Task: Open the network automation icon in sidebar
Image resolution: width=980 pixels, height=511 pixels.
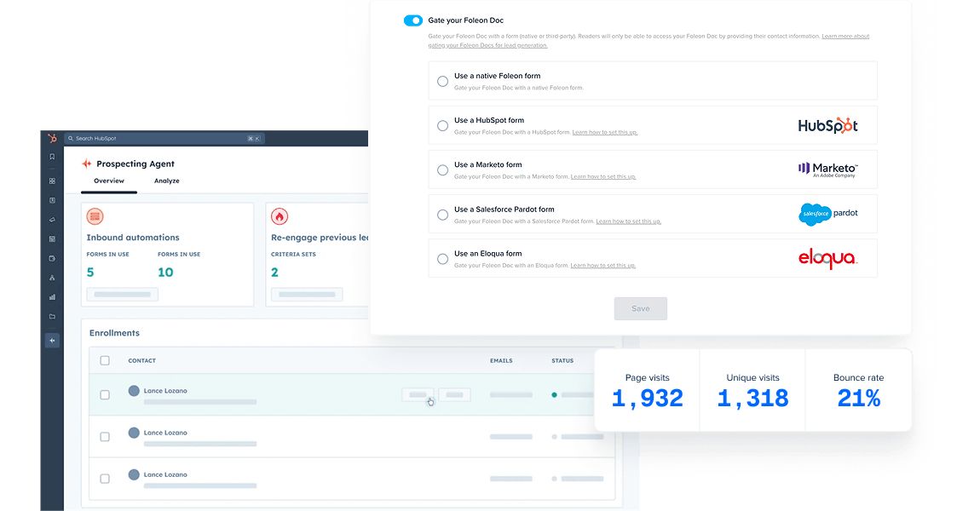Action: [x=52, y=278]
